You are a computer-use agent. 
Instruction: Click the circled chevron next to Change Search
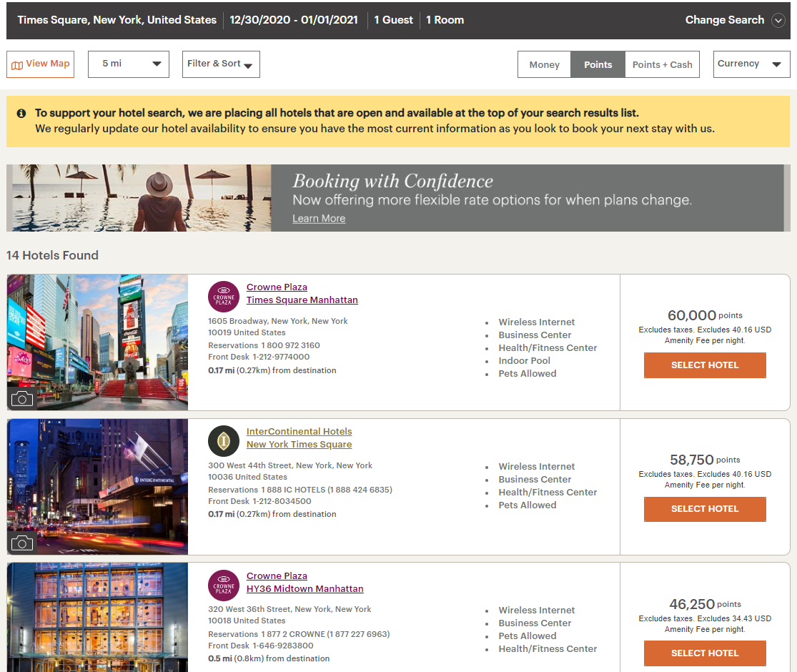(x=778, y=20)
